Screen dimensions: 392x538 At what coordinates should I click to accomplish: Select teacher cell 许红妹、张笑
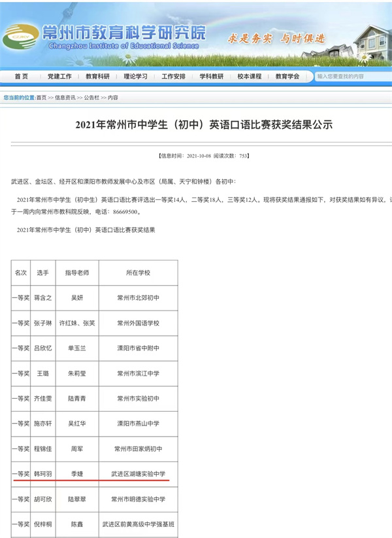click(x=77, y=323)
